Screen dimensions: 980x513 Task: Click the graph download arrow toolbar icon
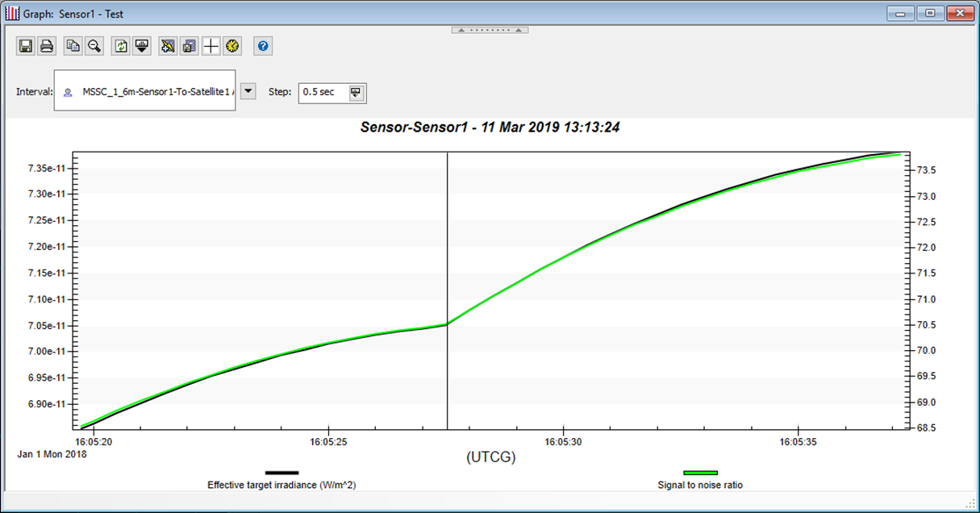[142, 46]
